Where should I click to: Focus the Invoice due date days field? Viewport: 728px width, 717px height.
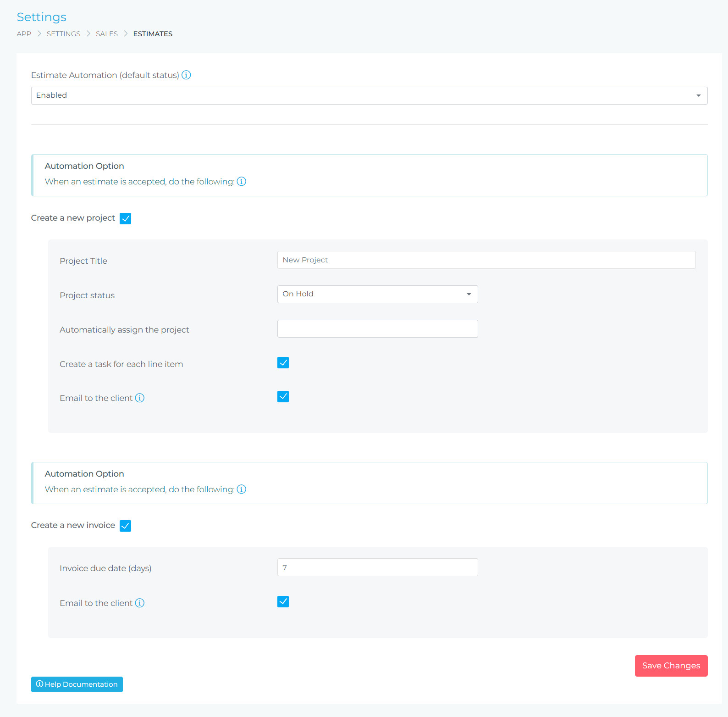377,567
